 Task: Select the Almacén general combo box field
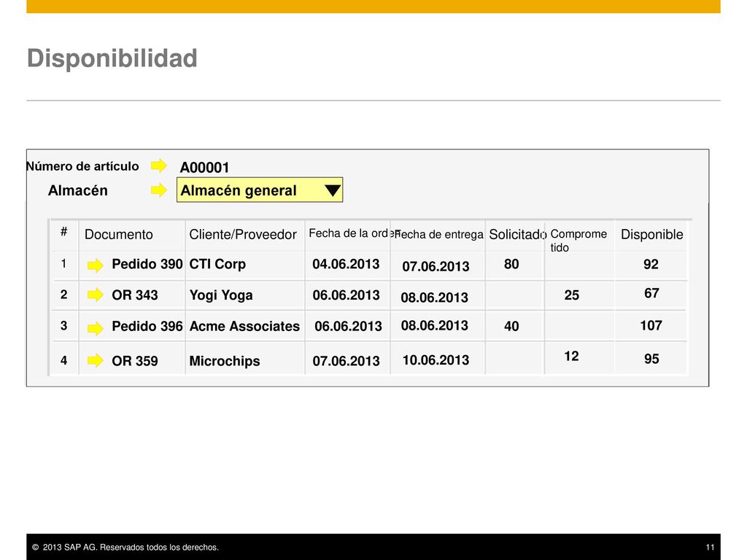tap(260, 190)
